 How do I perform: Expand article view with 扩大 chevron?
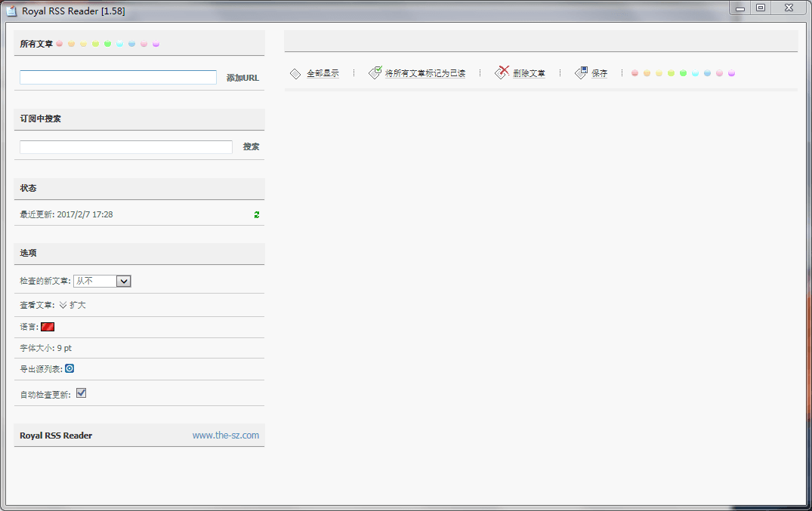(63, 305)
